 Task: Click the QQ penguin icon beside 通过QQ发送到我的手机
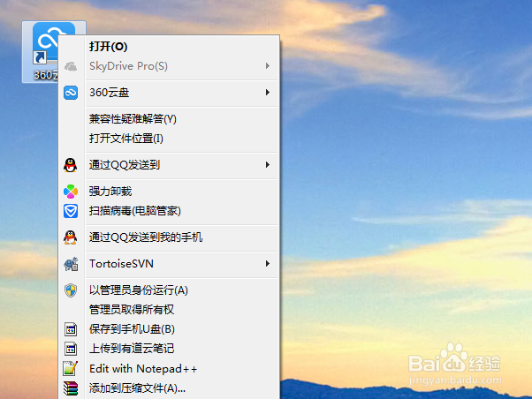click(x=70, y=237)
